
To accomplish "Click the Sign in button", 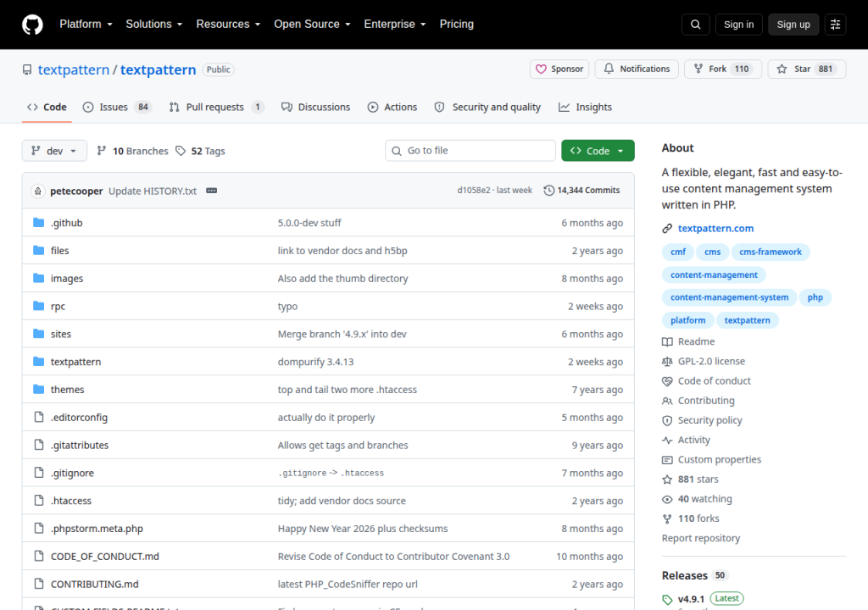I will [738, 25].
